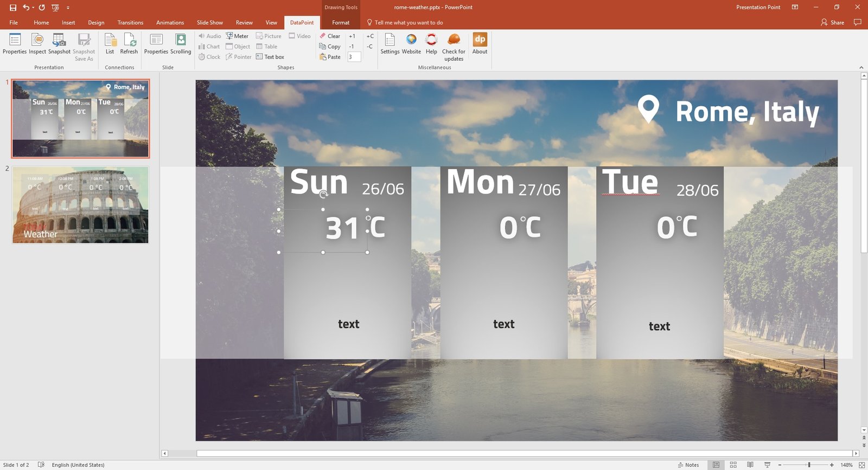This screenshot has height=470, width=868.
Task: Open Ribbon Display Options menu
Action: (795, 8)
